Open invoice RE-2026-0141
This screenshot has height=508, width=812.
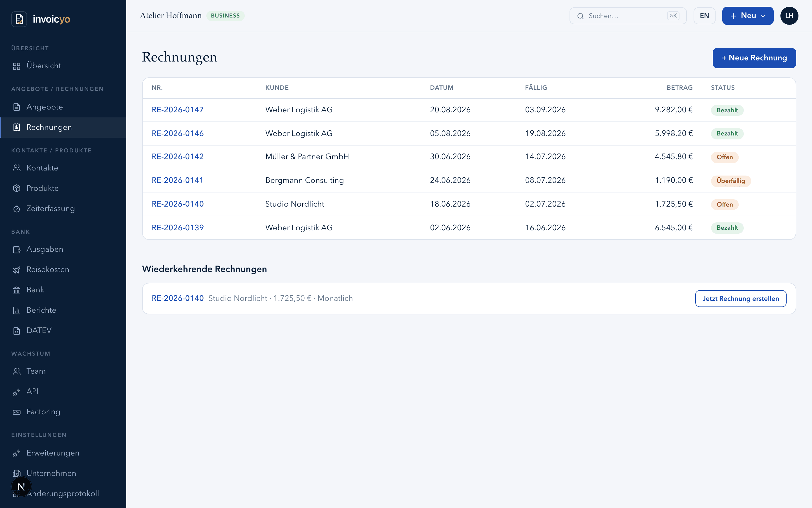pyautogui.click(x=178, y=180)
